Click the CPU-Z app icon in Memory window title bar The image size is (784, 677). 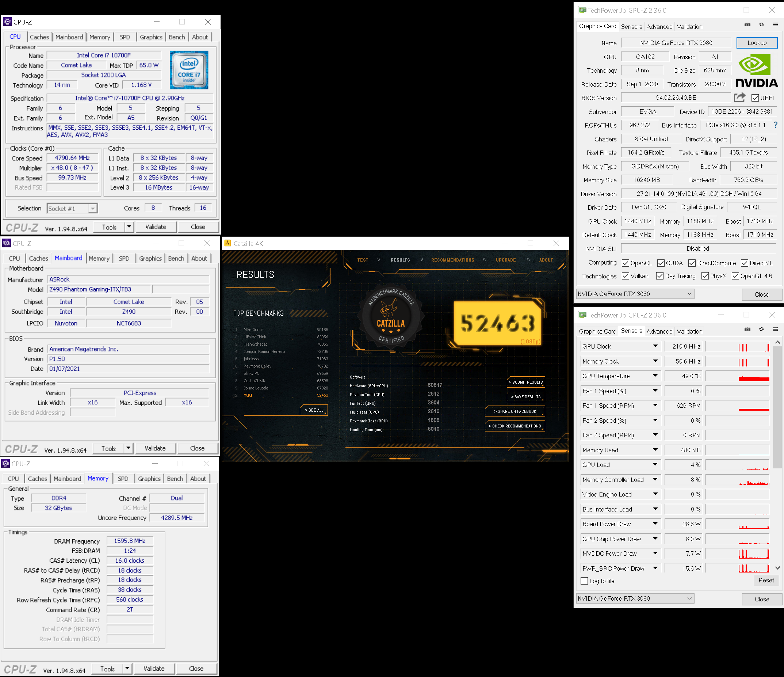pos(6,463)
